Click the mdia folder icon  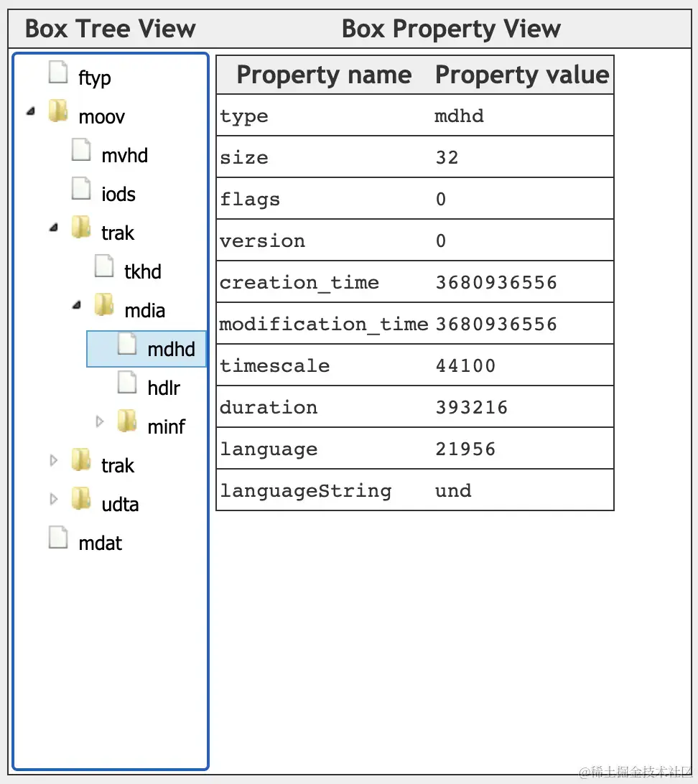104,304
